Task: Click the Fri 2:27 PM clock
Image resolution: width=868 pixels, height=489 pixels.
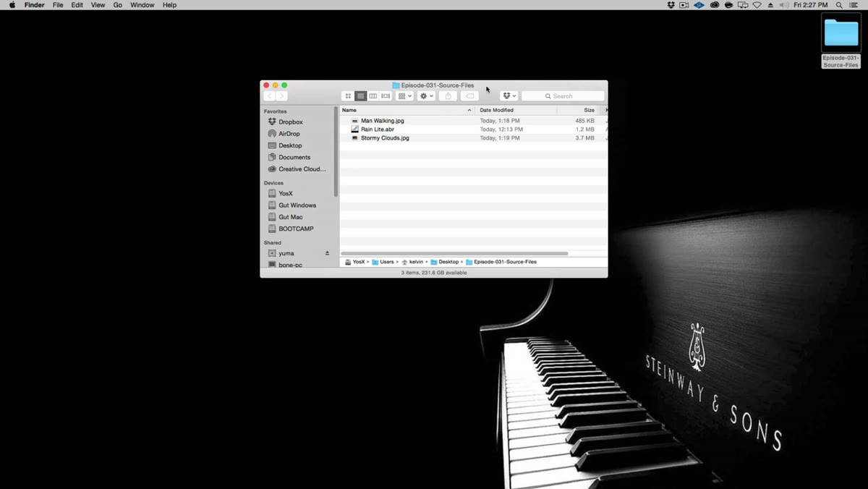Action: (x=811, y=5)
